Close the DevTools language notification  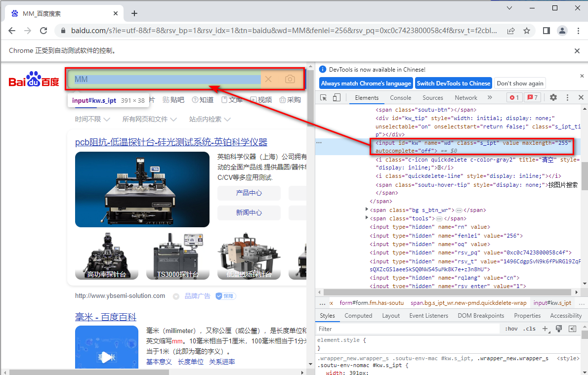coord(582,76)
